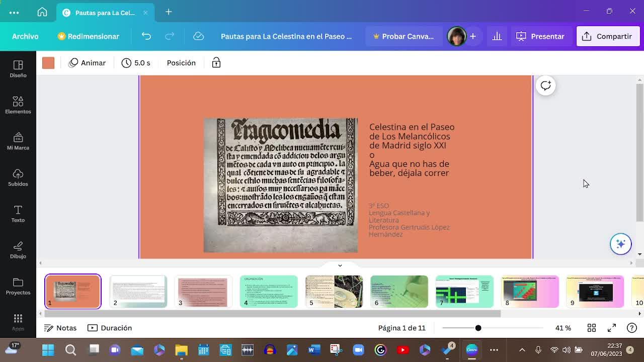Viewport: 644px width, 362px height.
Task: Open the 41 % zoom level menu
Action: pos(563,328)
